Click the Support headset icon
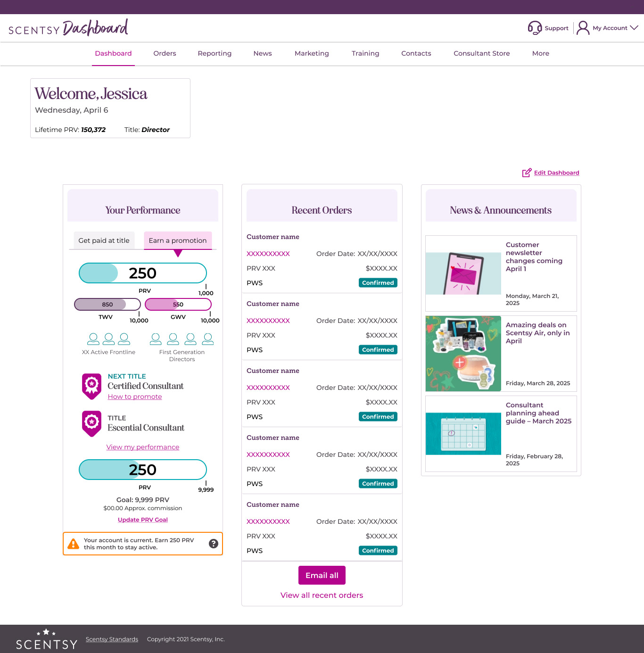 [535, 28]
